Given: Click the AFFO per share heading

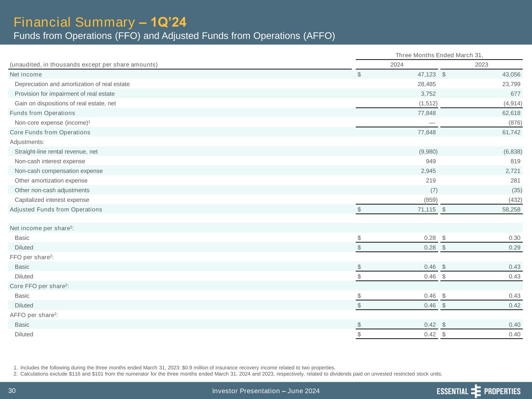Looking at the screenshot, I should pyautogui.click(x=34, y=315).
